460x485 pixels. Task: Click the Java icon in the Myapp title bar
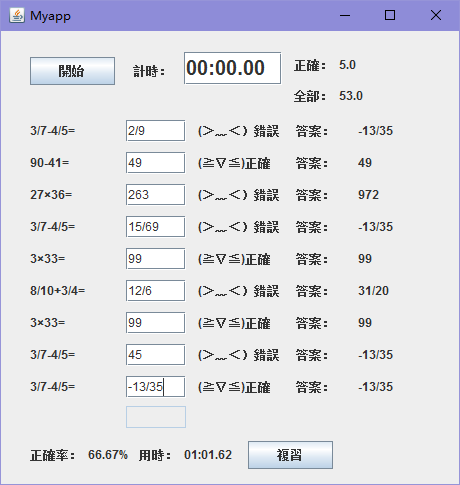[17, 15]
